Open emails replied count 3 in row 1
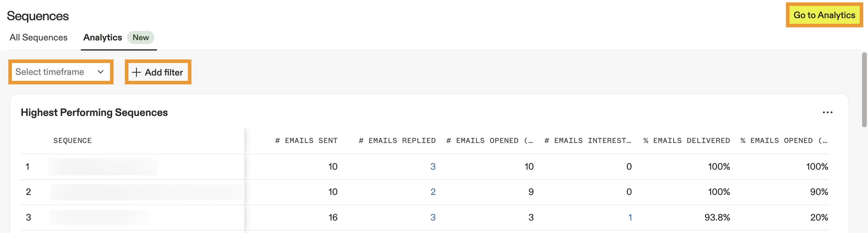 [x=433, y=167]
